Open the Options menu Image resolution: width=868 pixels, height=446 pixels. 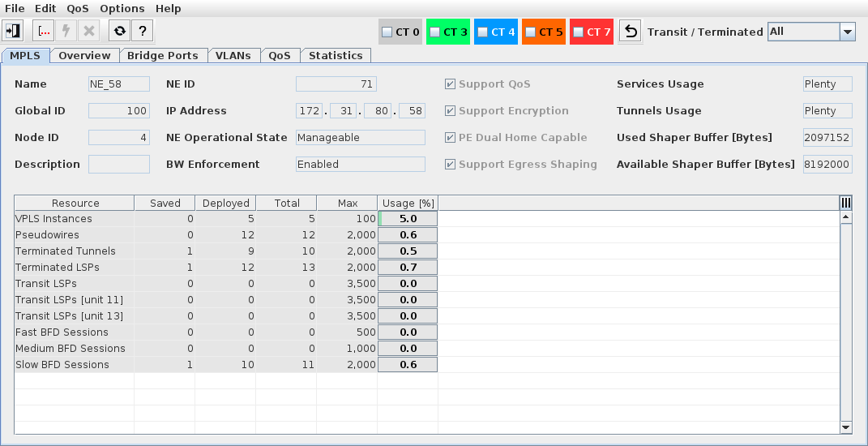coord(122,8)
